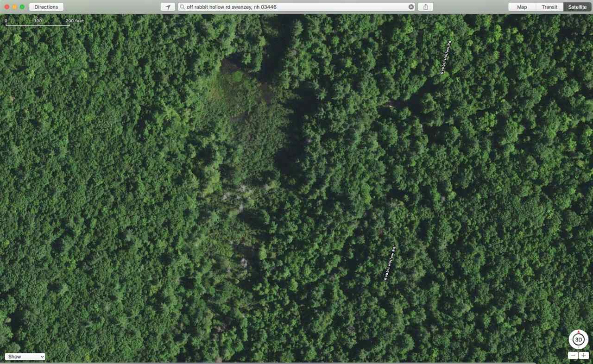
Task: Click the lower Rabbit Hollow Rd label
Action: pos(390,264)
